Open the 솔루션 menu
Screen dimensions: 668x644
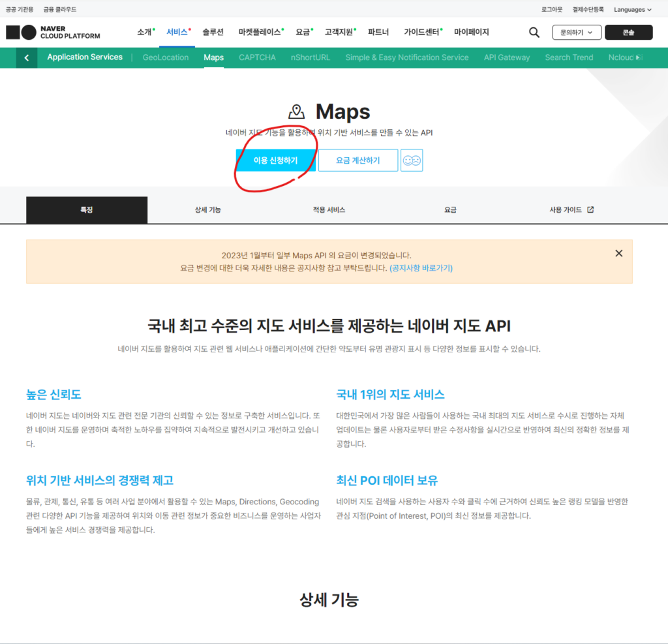click(213, 32)
